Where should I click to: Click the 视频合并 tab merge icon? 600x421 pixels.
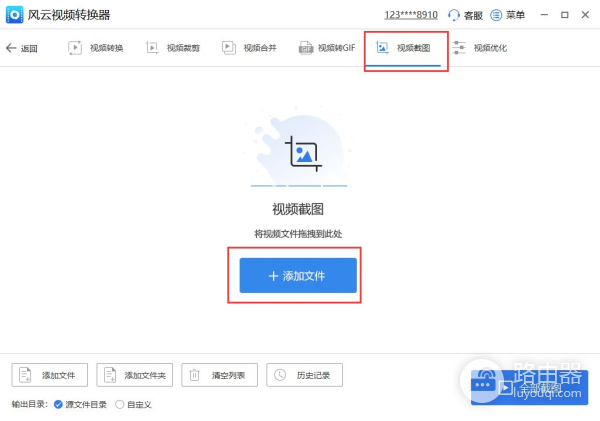click(x=229, y=48)
